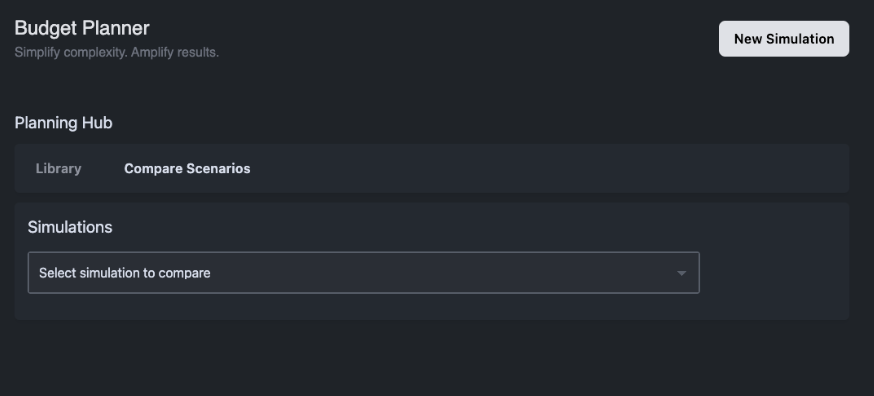Open the simulation library view
The width and height of the screenshot is (874, 396).
(59, 168)
